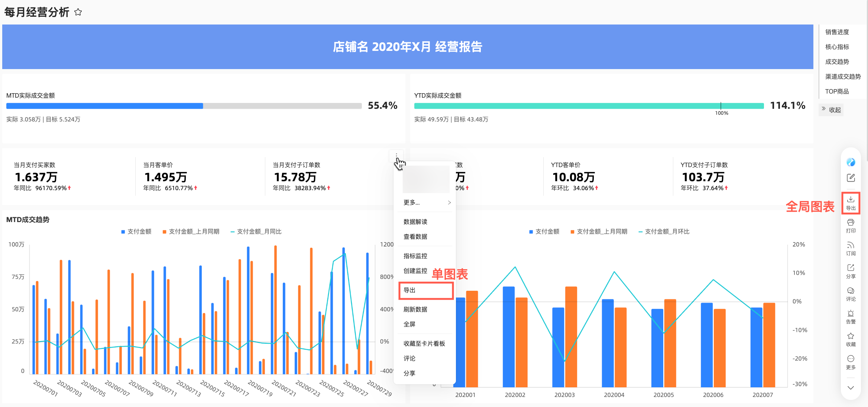Expand the bottom chevron of right toolbar
868x407 pixels.
point(851,388)
